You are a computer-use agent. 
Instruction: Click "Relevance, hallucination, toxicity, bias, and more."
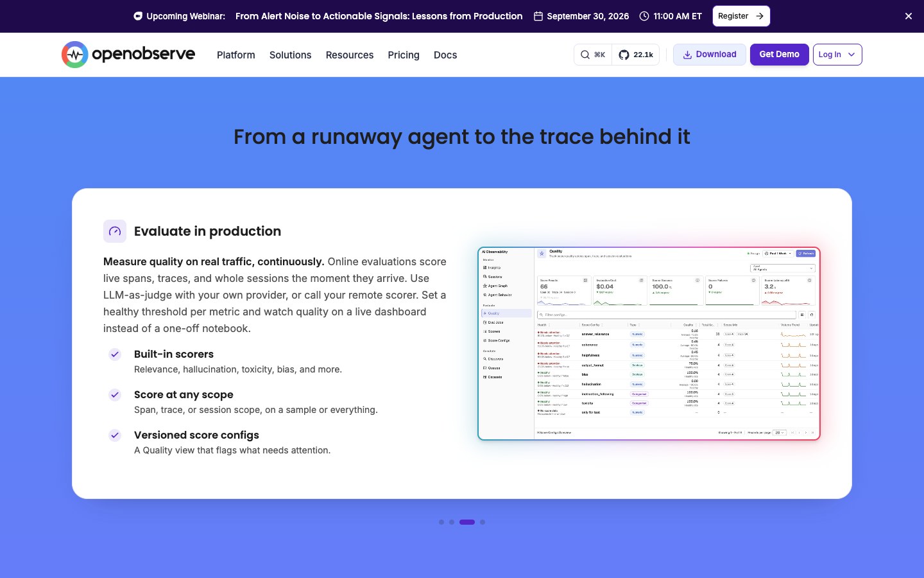pyautogui.click(x=238, y=369)
